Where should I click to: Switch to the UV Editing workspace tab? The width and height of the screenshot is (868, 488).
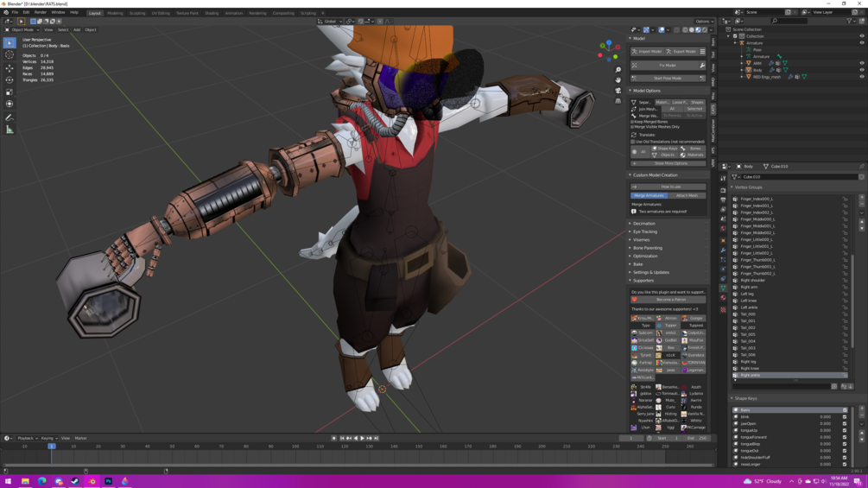coord(161,13)
